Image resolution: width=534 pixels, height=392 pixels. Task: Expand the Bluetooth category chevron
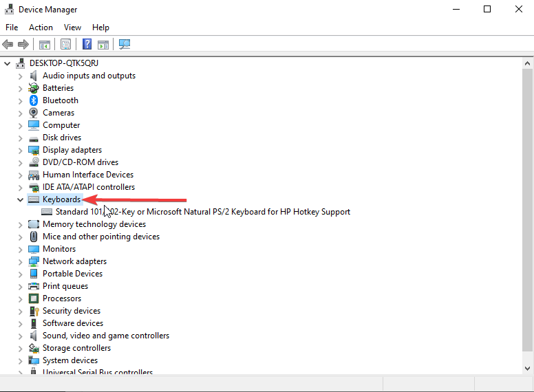point(20,101)
